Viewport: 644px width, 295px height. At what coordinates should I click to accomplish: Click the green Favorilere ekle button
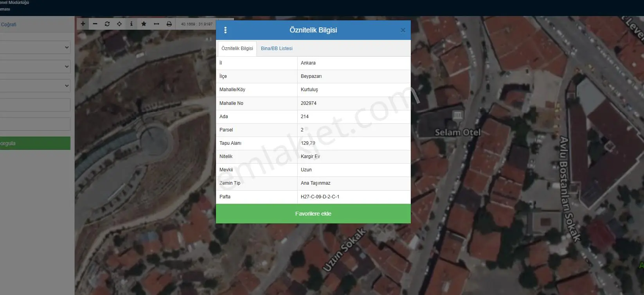click(x=313, y=214)
